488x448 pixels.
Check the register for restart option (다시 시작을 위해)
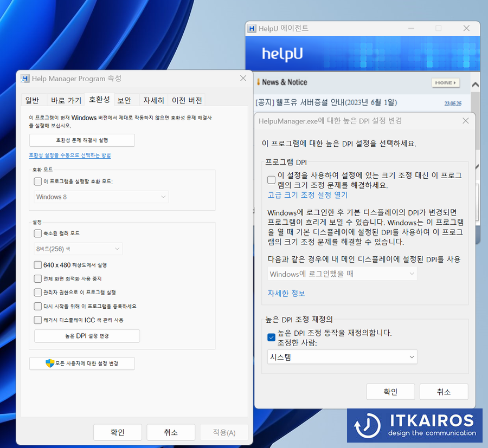pos(37,306)
